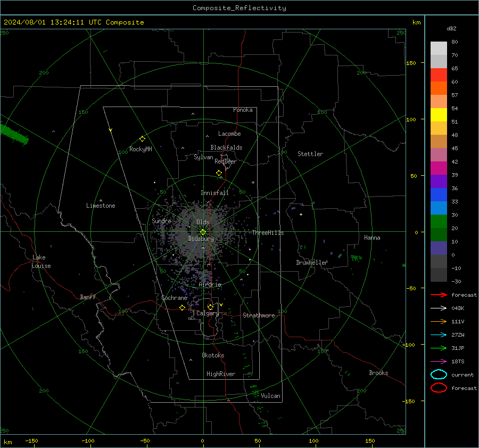Pick the green 31JP arrow legend icon
The height and width of the screenshot is (448, 479).
[x=439, y=348]
